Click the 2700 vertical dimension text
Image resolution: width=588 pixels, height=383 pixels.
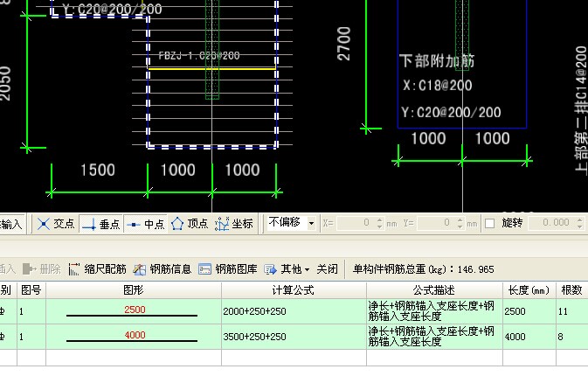(x=344, y=44)
